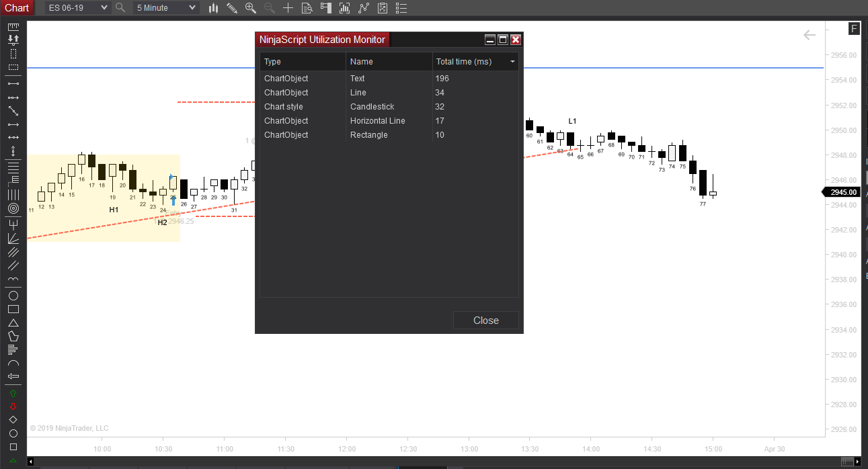
Task: Select the Fibonacci Circle tool
Action: [13, 208]
